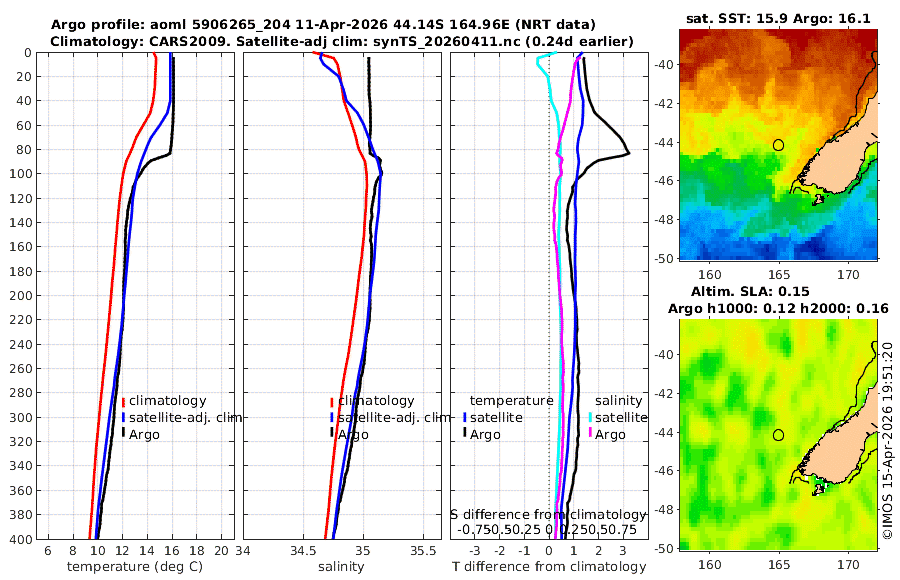Click the '260' depth tick label
This screenshot has height=580, width=900.
point(20,369)
